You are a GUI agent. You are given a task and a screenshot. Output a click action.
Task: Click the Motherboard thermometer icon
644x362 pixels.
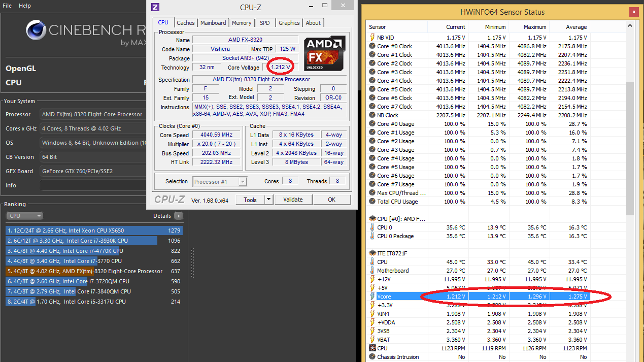372,271
